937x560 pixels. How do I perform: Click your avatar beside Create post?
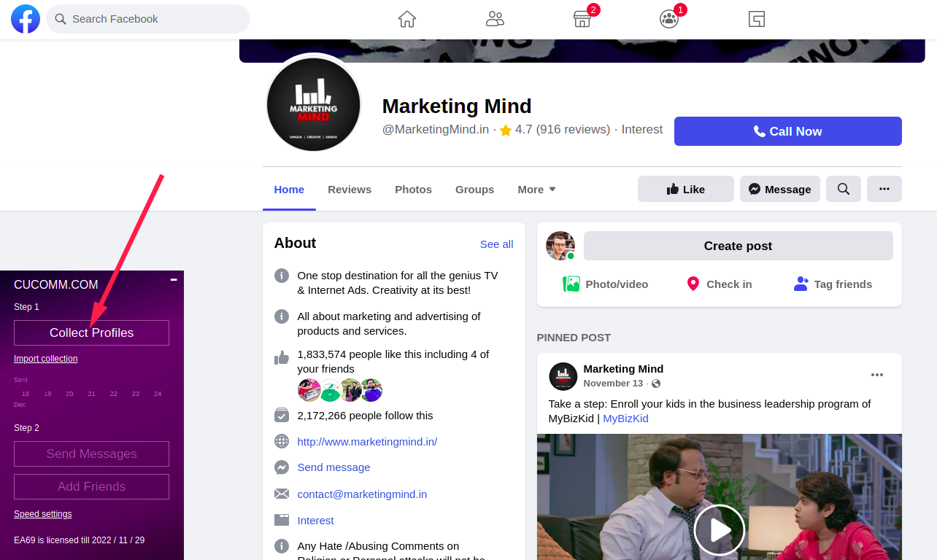[x=560, y=246]
